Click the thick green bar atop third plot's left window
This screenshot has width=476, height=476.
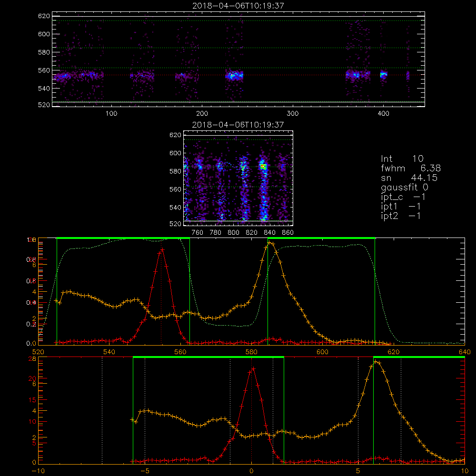point(123,238)
